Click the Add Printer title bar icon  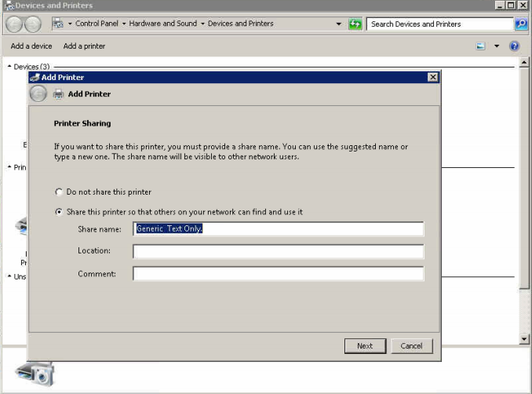[35, 78]
